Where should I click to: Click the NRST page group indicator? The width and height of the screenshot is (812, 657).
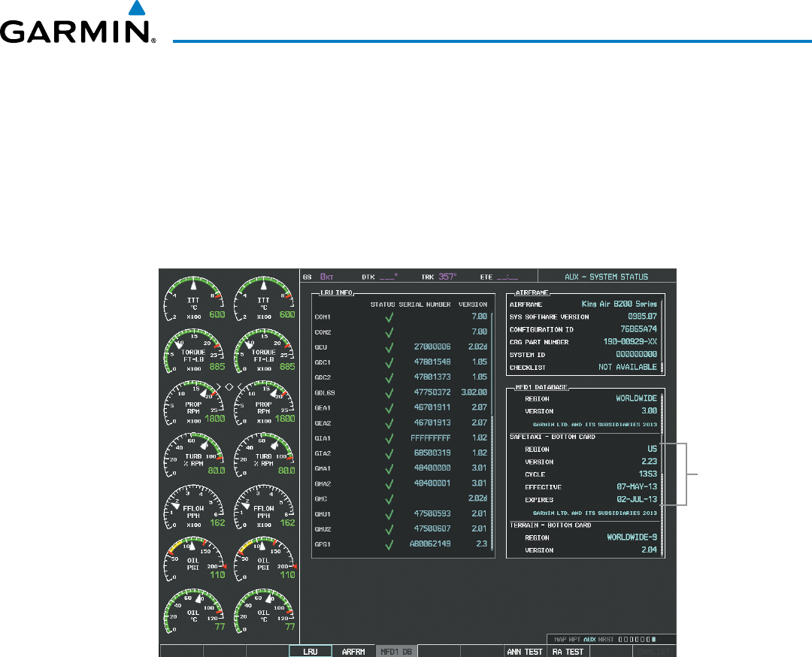pos(606,640)
